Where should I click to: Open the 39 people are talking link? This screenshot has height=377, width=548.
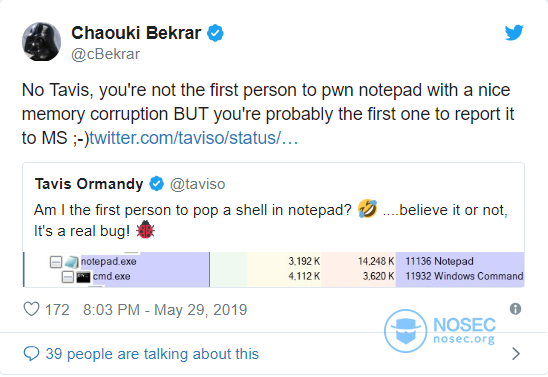pos(152,354)
